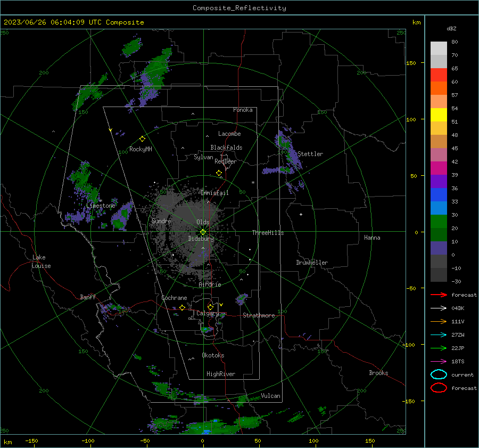Click the 'current' legend label

(x=463, y=374)
